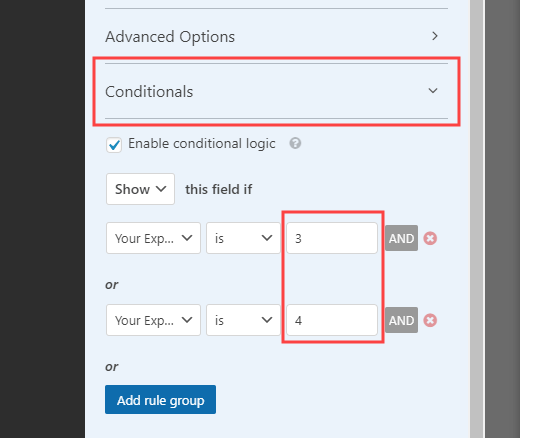Open the Show/Hide dropdown
The width and height of the screenshot is (550, 438).
pos(140,189)
